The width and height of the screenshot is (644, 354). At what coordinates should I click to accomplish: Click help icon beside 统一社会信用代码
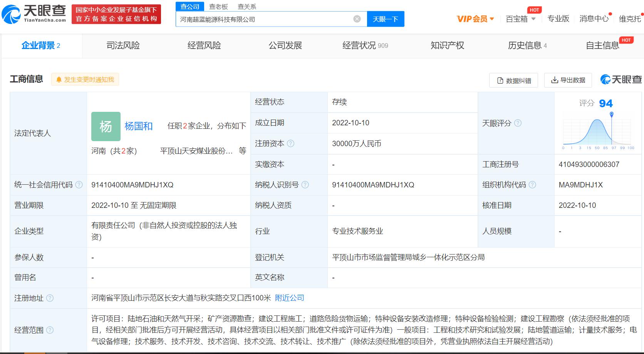coord(79,185)
